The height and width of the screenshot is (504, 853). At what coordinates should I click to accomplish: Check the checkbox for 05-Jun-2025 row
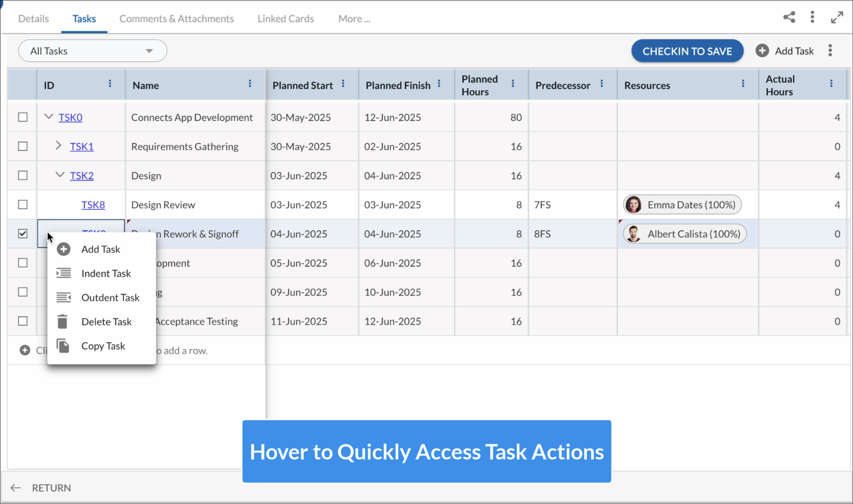23,263
